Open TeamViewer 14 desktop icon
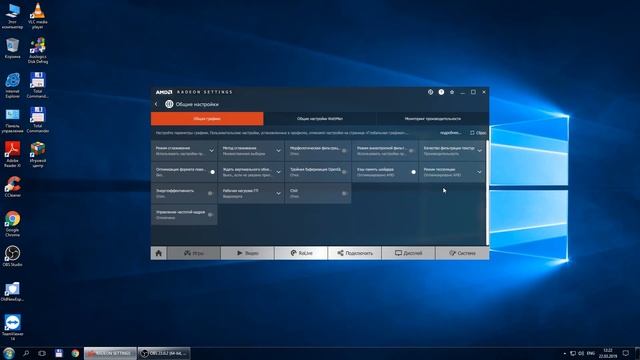 click(12, 327)
